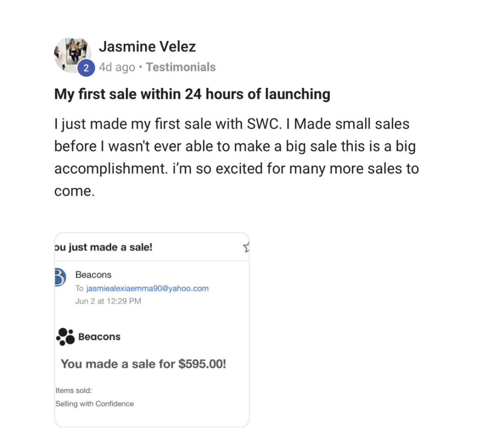Click the Beacons sender name in email

coord(93,274)
